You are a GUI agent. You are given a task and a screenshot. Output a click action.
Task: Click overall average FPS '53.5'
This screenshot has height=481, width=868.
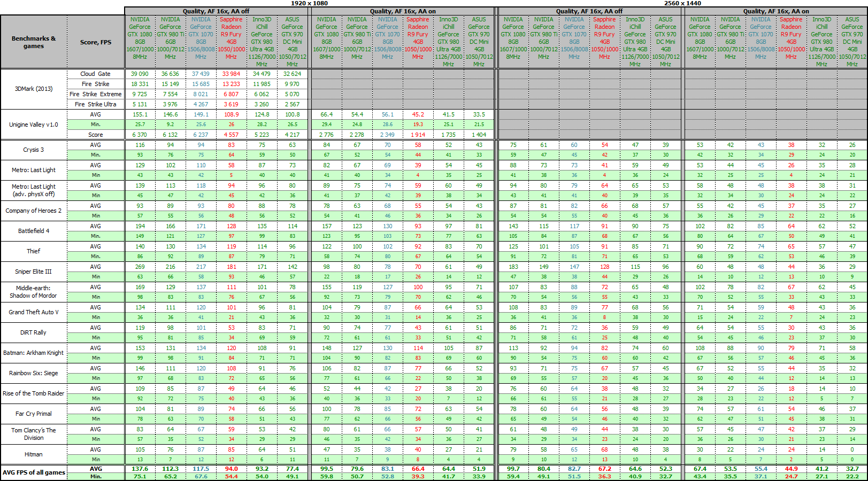(731, 469)
